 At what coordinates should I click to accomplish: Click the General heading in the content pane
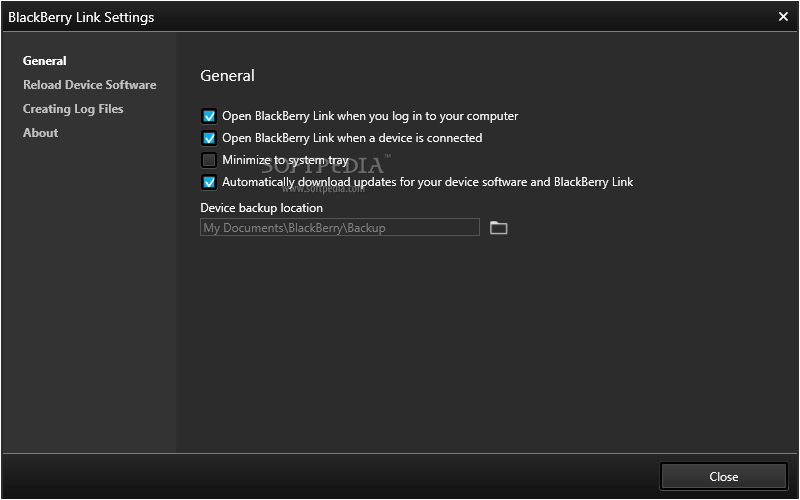point(227,76)
